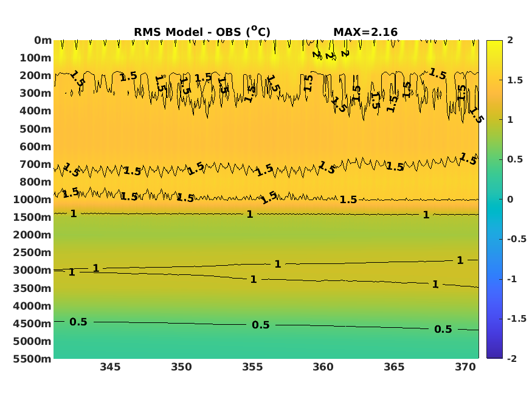Click the '3000m' depth tick label
The width and height of the screenshot is (532, 399).
[32, 271]
